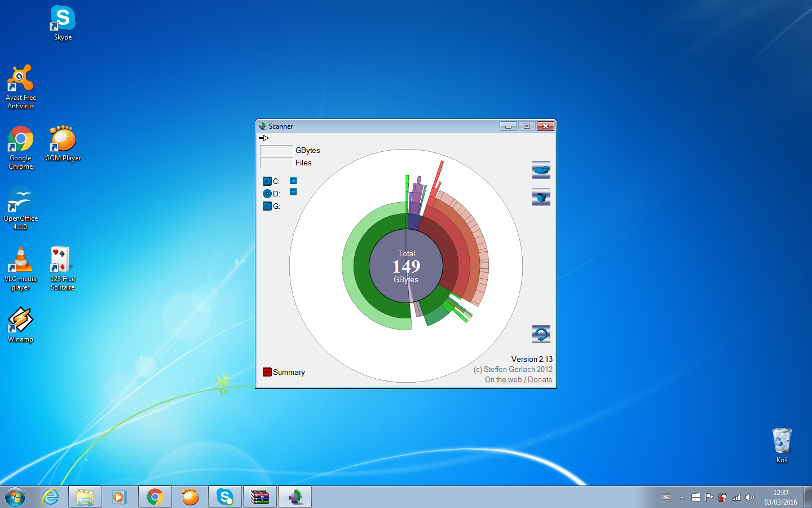Open WinRAR from the taskbar
Viewport: 812px width, 508px height.
click(260, 497)
